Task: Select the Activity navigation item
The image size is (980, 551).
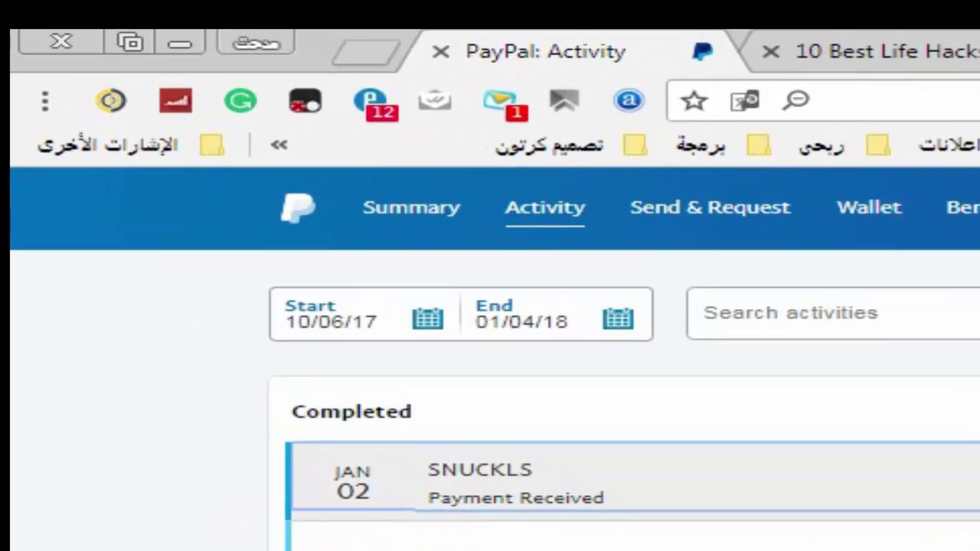Action: point(545,207)
